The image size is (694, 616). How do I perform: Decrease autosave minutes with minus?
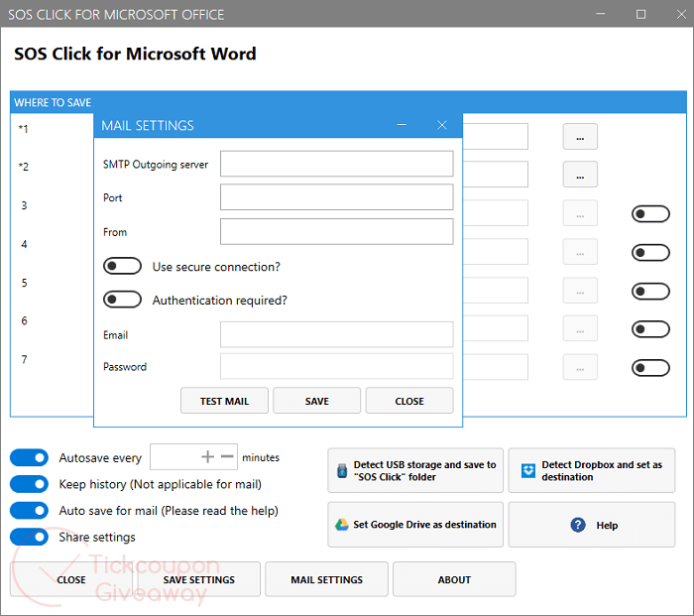point(227,456)
